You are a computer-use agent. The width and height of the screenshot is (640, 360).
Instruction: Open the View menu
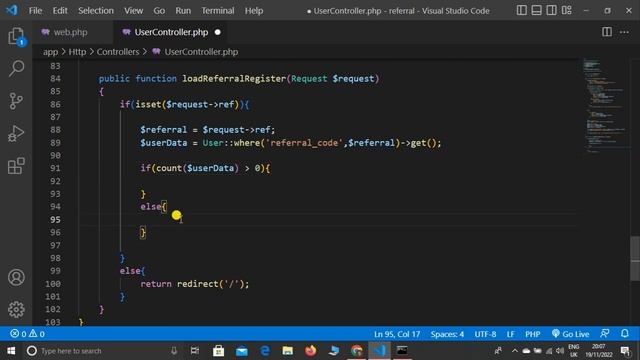click(x=133, y=11)
